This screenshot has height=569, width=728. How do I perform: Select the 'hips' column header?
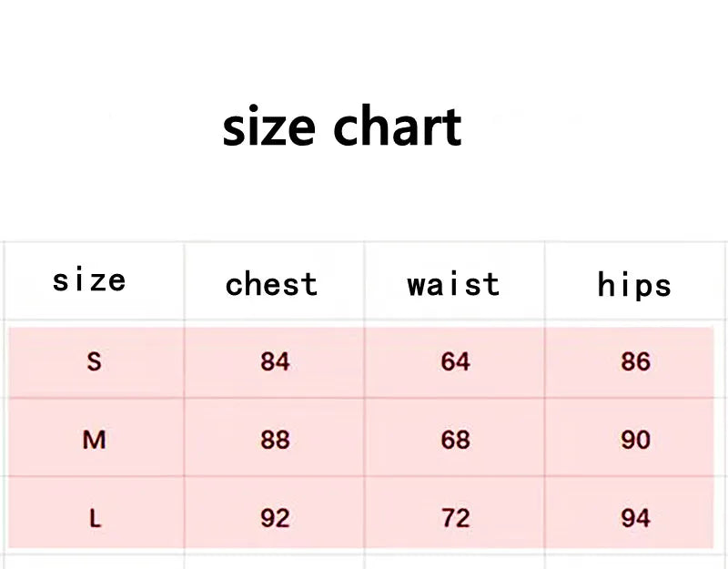(x=634, y=285)
